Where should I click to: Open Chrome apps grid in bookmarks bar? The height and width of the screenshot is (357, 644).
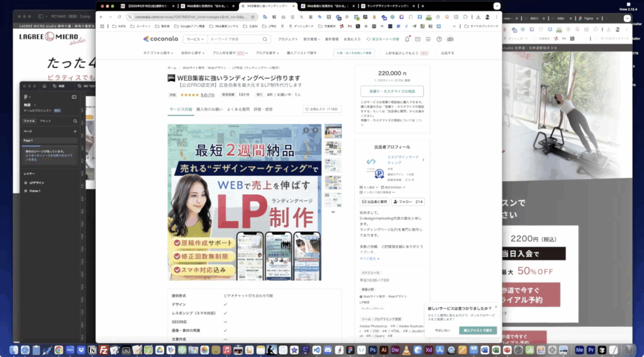[x=103, y=26]
